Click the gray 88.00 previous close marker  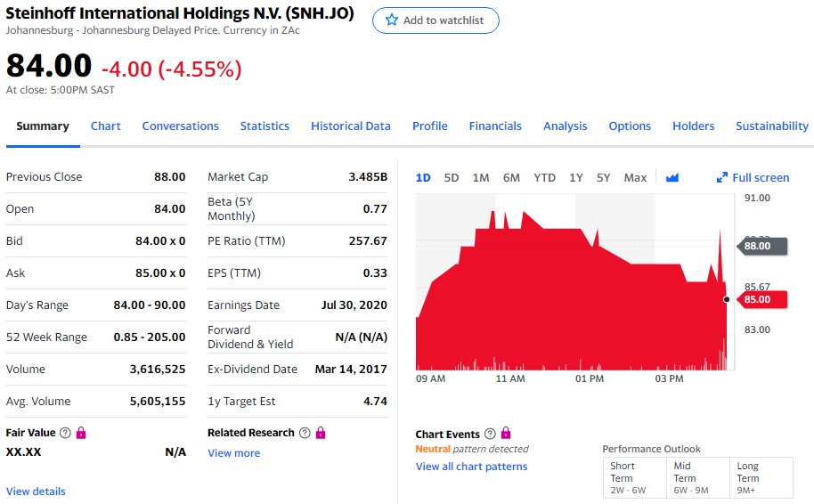(x=762, y=246)
